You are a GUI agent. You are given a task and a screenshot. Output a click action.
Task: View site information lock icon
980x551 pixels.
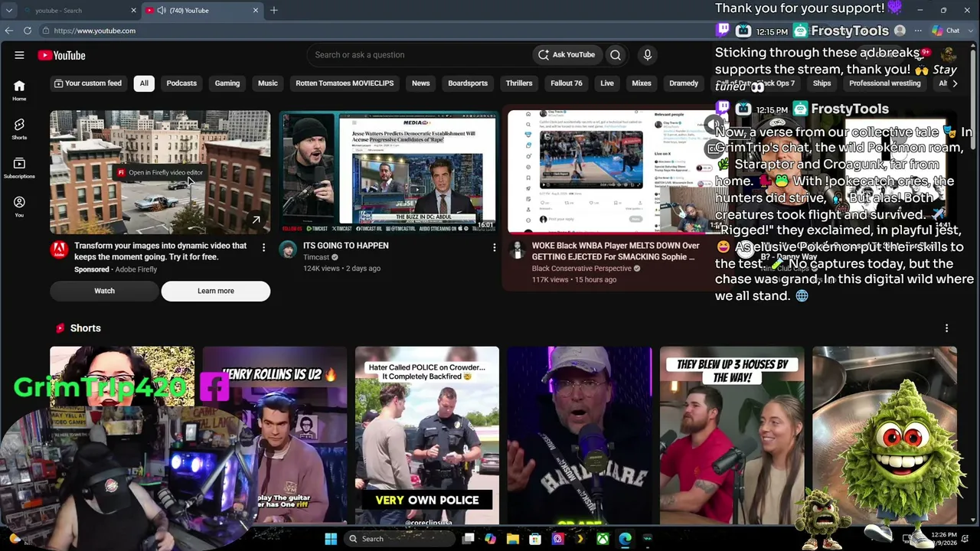pos(46,31)
